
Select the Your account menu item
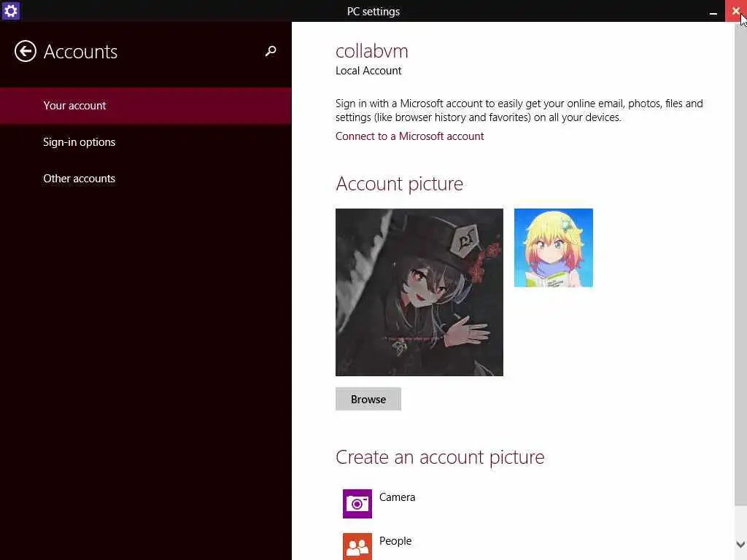pyautogui.click(x=146, y=106)
